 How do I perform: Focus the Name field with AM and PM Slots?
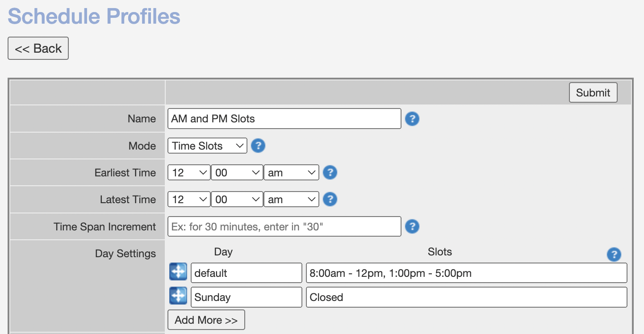[x=284, y=119]
